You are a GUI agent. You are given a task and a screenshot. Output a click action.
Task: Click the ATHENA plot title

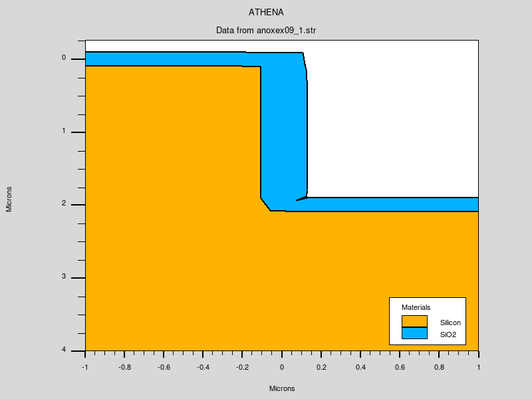(266, 12)
